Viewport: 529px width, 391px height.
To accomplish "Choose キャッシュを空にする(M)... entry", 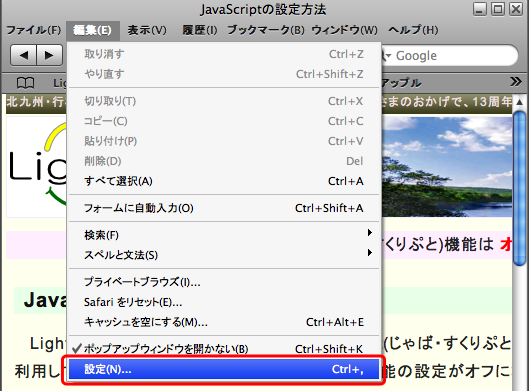I will 224,322.
